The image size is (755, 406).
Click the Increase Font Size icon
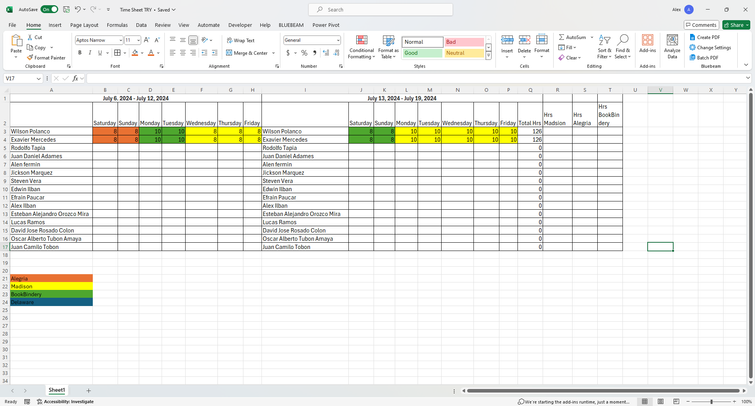(x=147, y=40)
